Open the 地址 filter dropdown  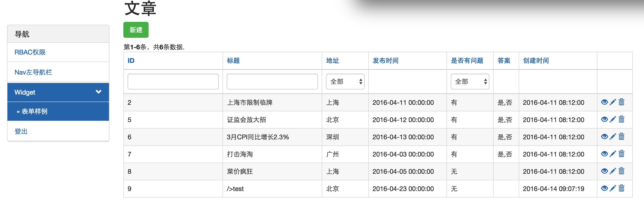click(x=345, y=82)
